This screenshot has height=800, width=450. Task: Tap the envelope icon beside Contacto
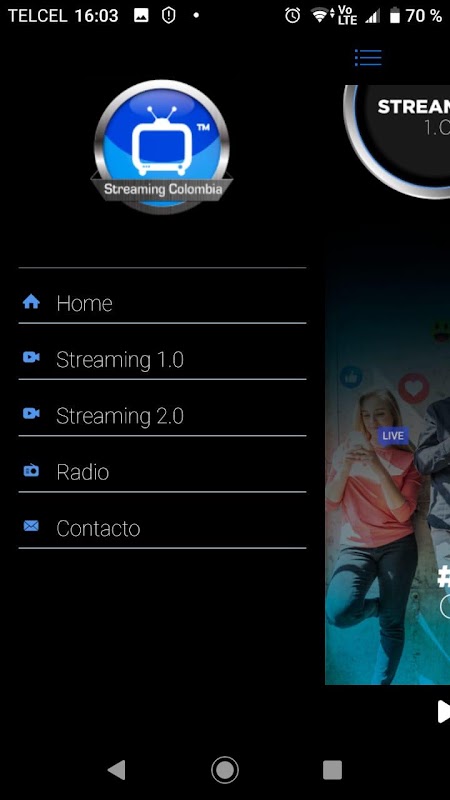(x=31, y=526)
